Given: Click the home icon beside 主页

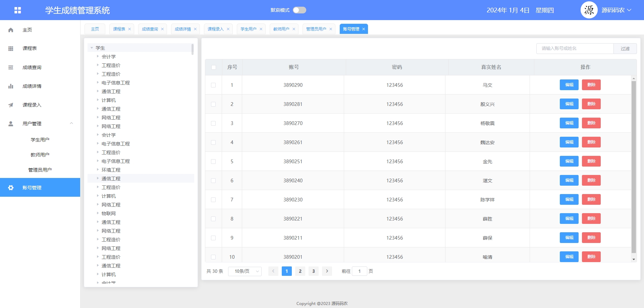Looking at the screenshot, I should click(x=11, y=30).
